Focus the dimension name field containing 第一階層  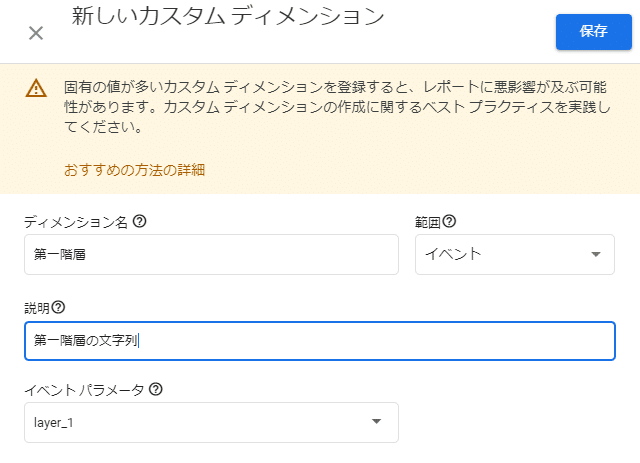pyautogui.click(x=211, y=254)
